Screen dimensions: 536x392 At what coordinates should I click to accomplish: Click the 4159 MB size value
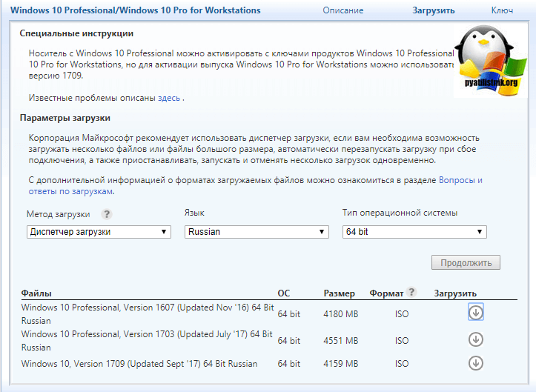click(x=341, y=364)
